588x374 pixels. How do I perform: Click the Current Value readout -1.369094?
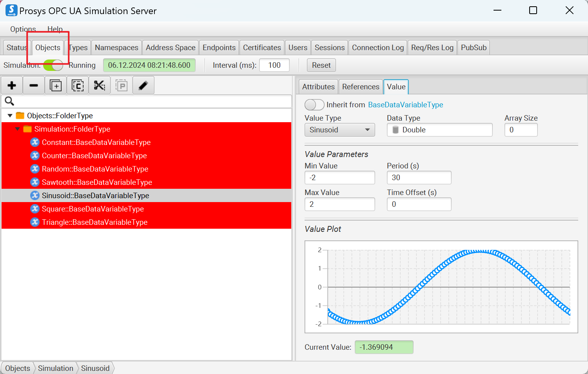click(384, 347)
